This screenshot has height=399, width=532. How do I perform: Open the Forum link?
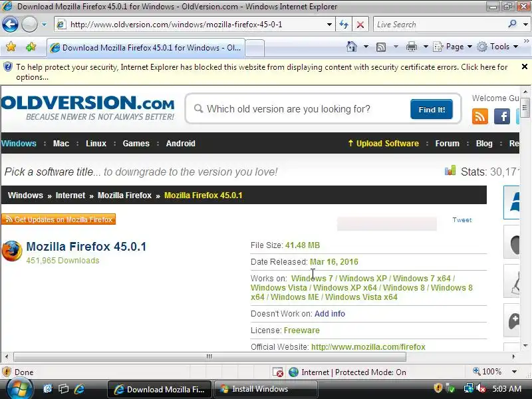coord(447,144)
